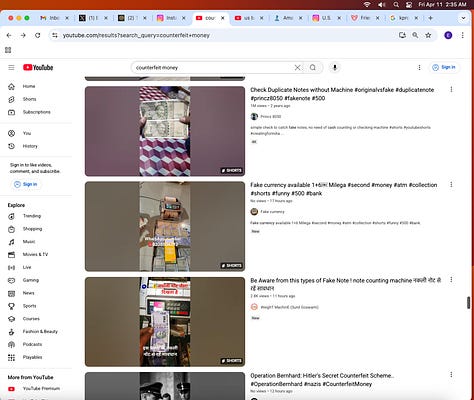
Task: Open Courses in Explore
Action: pos(31,319)
